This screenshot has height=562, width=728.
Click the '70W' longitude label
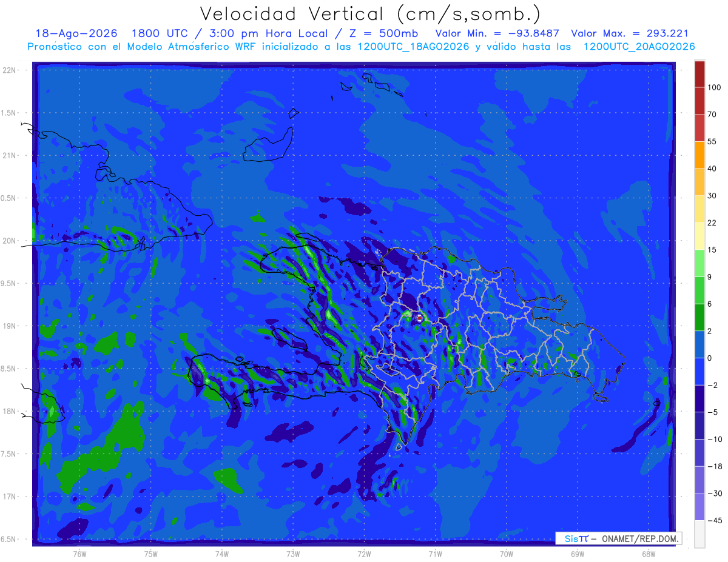click(506, 553)
